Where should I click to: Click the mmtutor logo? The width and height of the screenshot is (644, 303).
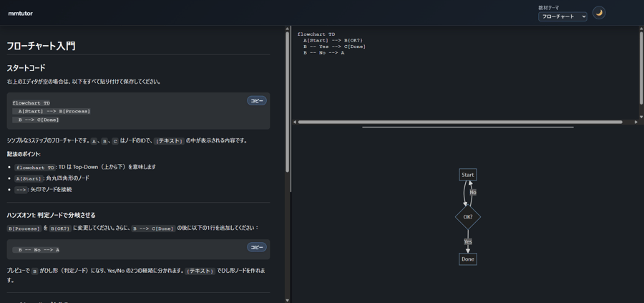pos(21,14)
